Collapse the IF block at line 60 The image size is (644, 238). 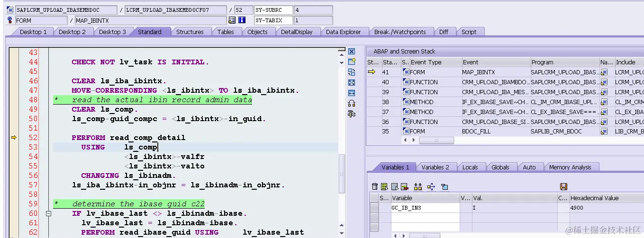(48, 213)
